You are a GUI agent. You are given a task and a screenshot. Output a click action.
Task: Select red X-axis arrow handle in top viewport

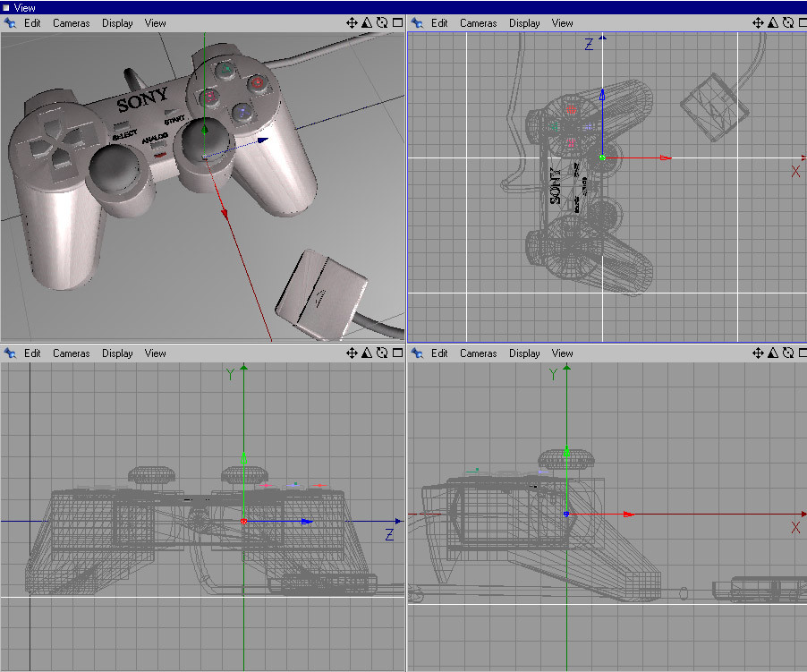pyautogui.click(x=666, y=157)
